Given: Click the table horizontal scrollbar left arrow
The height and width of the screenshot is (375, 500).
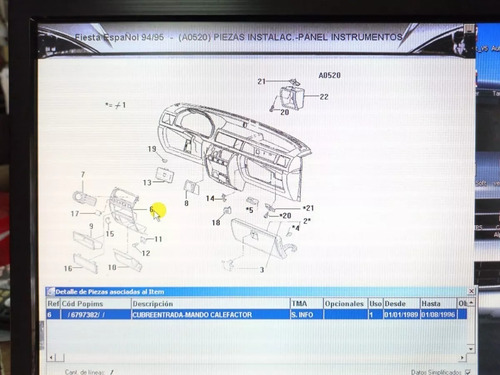Looking at the screenshot, I should pos(51,358).
